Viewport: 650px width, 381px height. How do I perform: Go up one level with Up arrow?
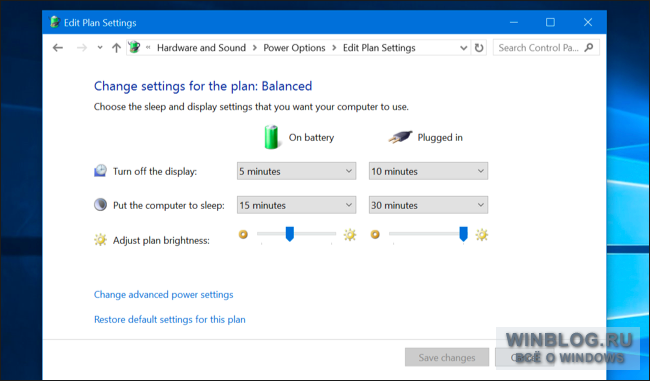[116, 48]
